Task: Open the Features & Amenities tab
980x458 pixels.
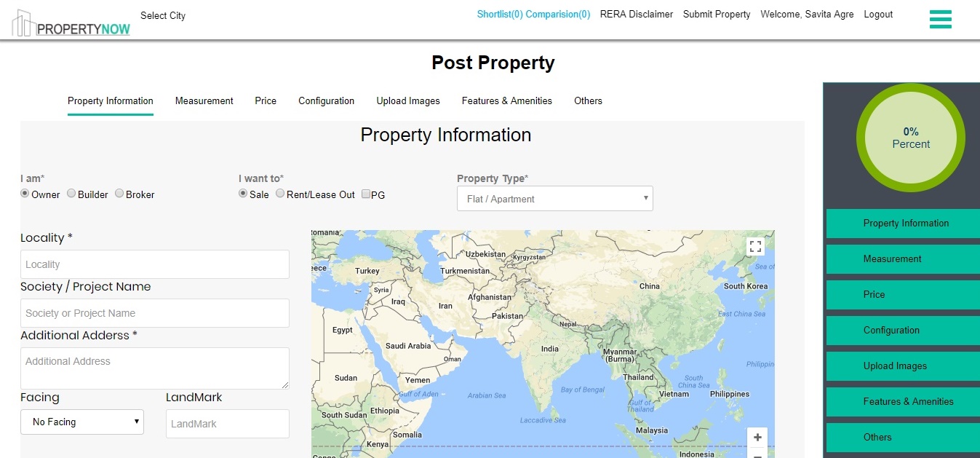Action: [x=507, y=101]
